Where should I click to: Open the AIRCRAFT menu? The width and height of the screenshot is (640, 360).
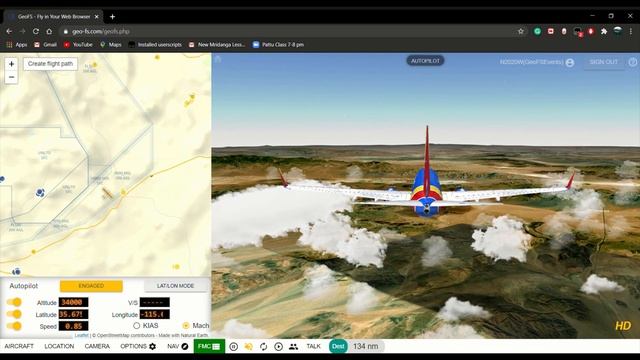pos(19,346)
